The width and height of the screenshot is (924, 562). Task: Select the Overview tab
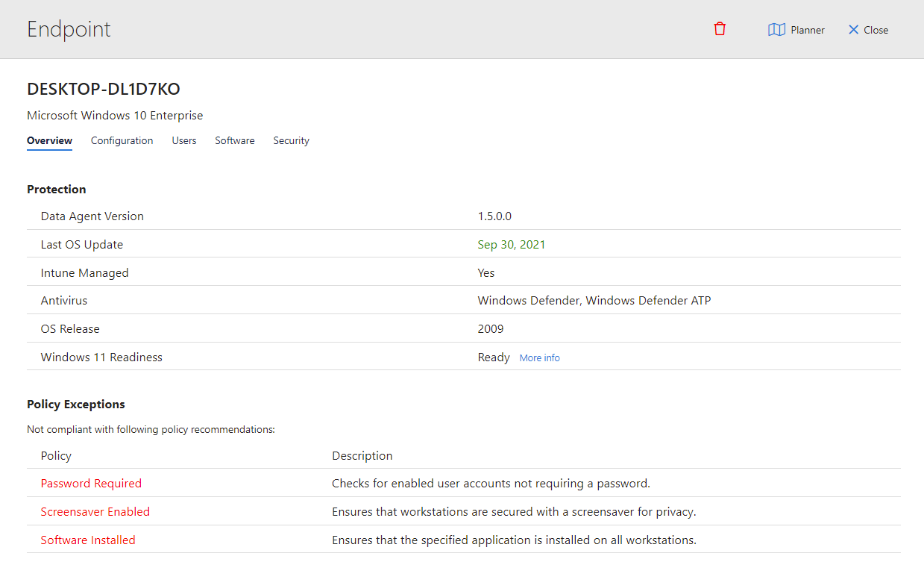click(49, 140)
